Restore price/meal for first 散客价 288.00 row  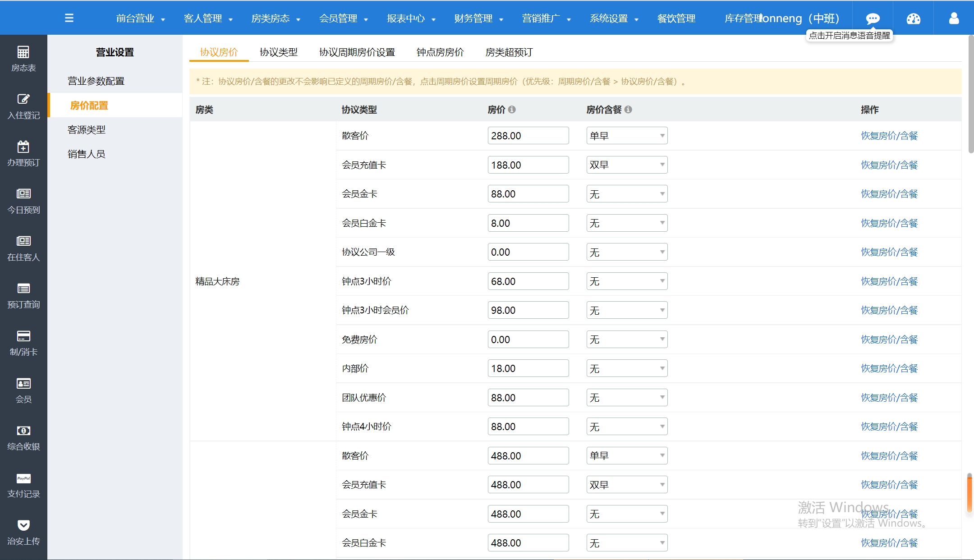(889, 136)
